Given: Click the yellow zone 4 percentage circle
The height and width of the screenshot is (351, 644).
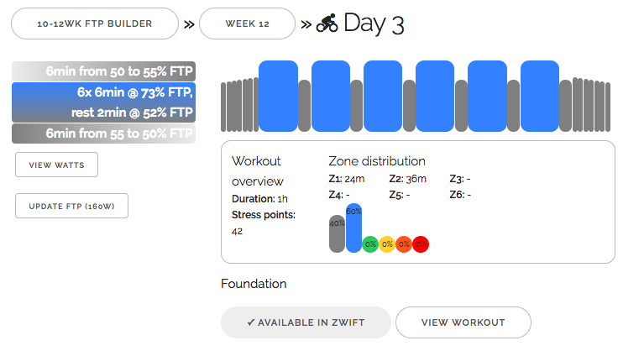Looking at the screenshot, I should point(387,244).
